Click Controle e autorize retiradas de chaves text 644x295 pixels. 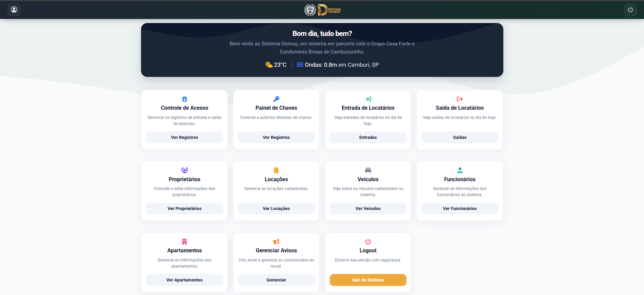(x=276, y=118)
